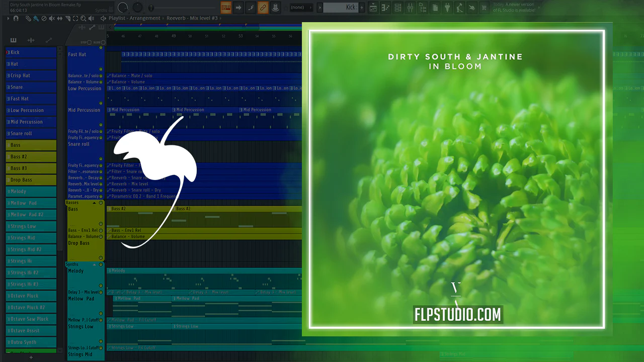Open the Channel rack view icon
Screen dimensions: 644x362
(x=398, y=8)
